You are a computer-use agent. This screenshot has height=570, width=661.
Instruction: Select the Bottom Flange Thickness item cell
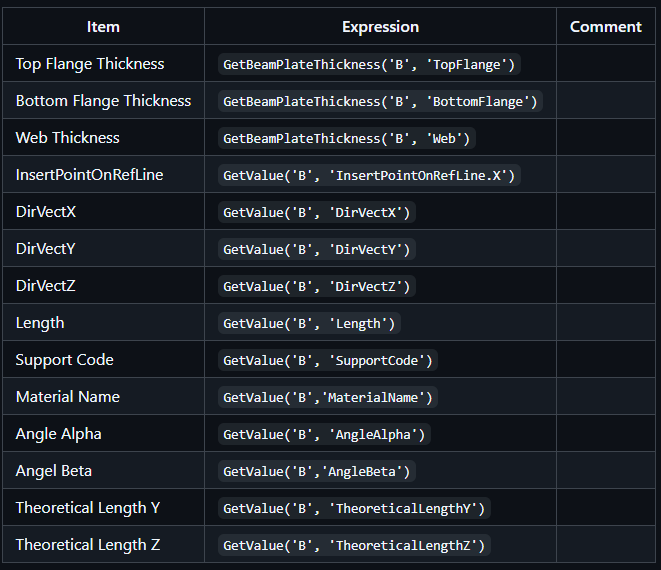point(103,101)
